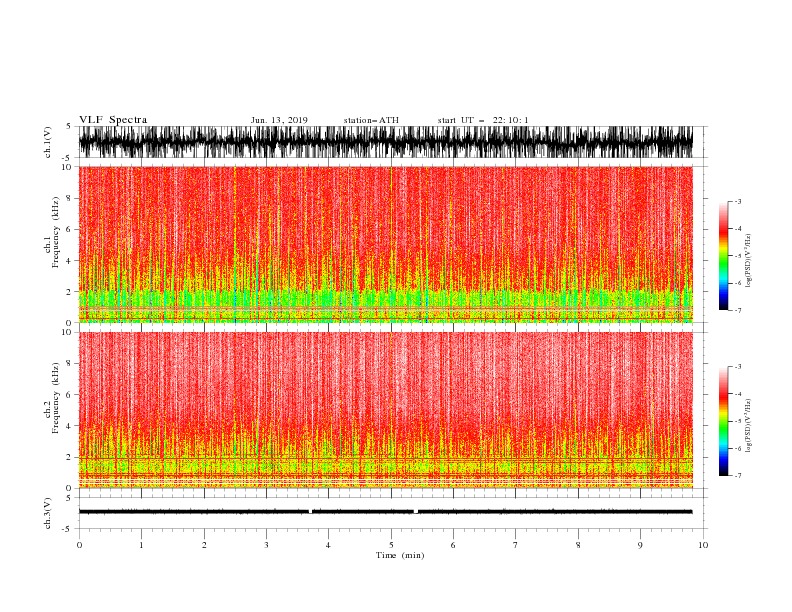This screenshot has width=792, height=612.
Task: Click the 'VLF Spectra' title text
Action: point(113,120)
